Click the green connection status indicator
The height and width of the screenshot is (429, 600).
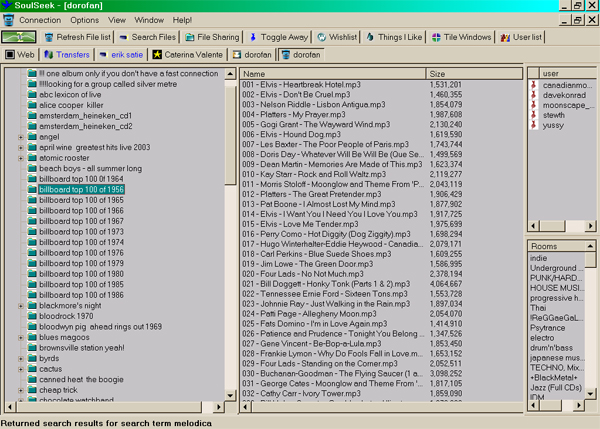tap(19, 37)
